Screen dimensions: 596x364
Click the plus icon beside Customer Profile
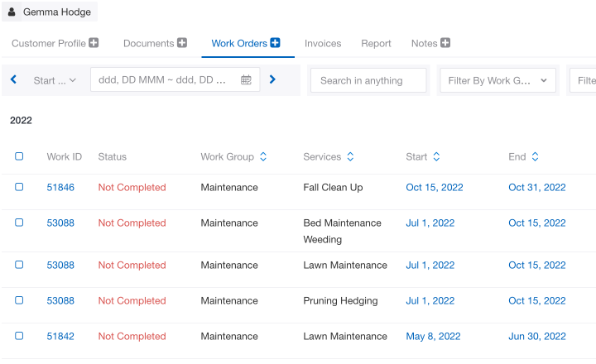click(x=94, y=43)
